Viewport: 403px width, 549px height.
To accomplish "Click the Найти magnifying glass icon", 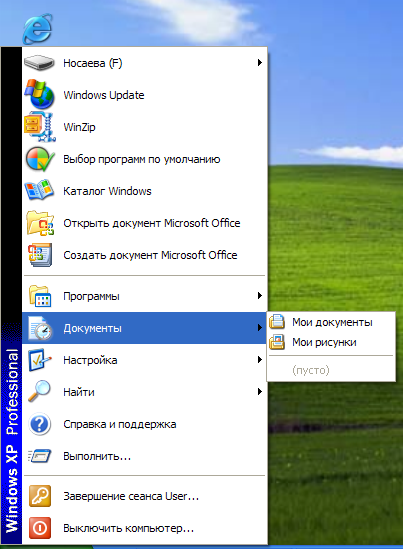I will tap(39, 391).
